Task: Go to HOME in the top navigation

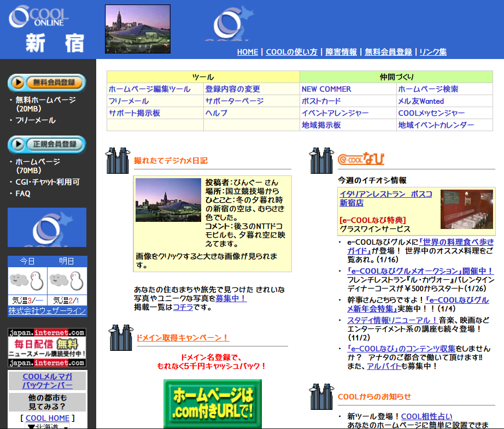Action: point(247,52)
